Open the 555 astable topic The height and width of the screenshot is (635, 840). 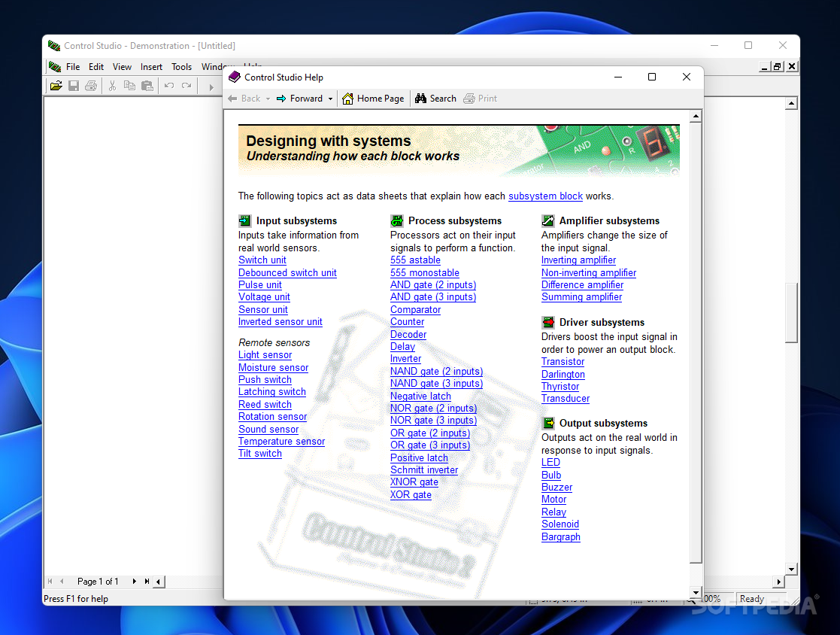(415, 260)
